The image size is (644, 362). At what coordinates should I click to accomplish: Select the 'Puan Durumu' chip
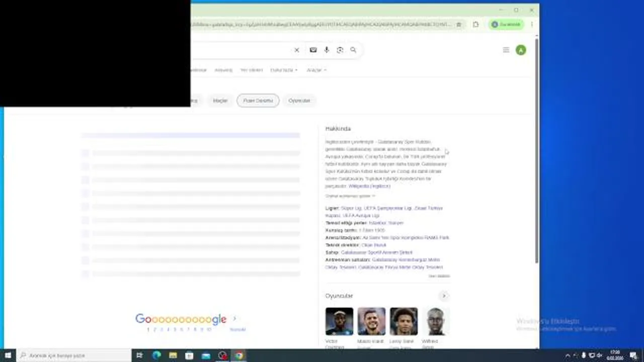(x=258, y=101)
